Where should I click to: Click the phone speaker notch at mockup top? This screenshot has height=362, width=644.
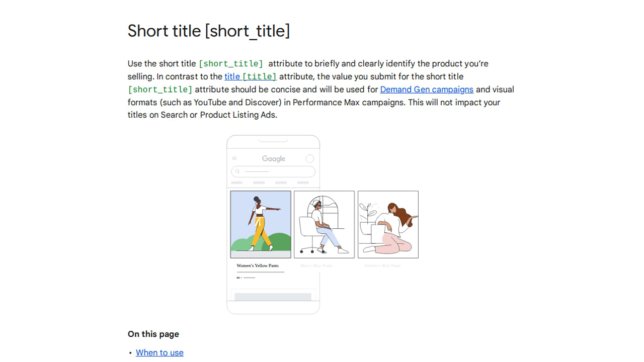273,140
